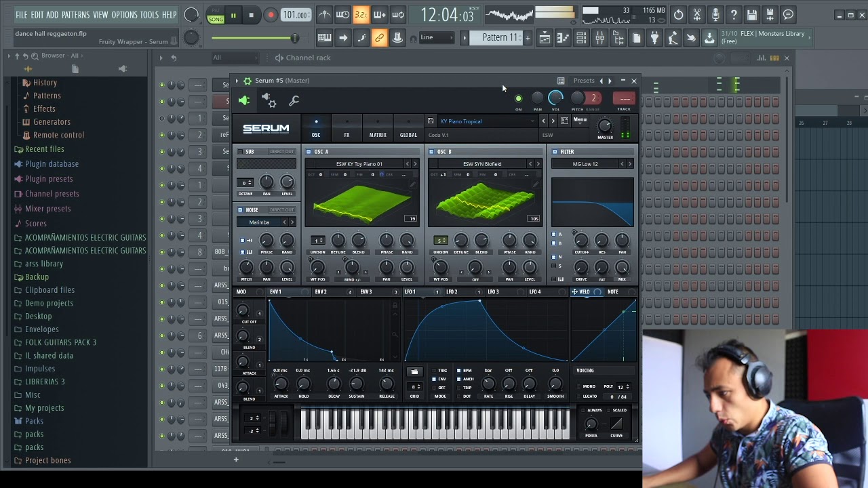This screenshot has width=868, height=488.
Task: Check the LFO TRIG mode option
Action: coord(434,371)
